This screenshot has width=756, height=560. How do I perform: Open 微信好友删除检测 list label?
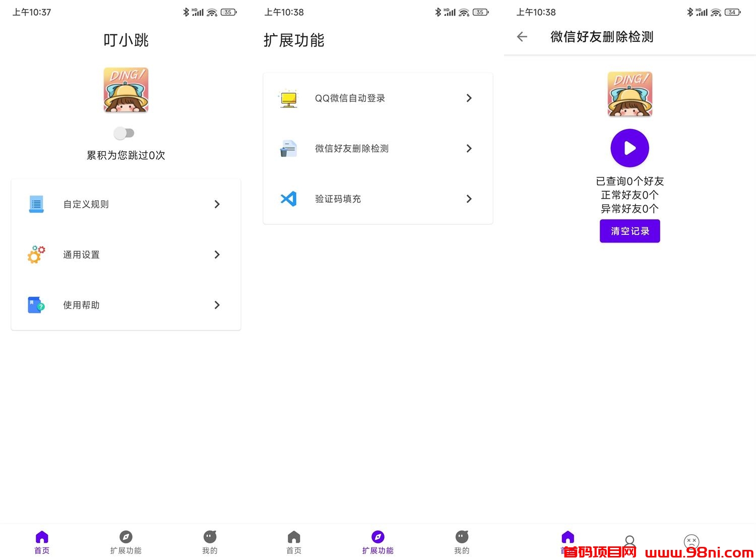pos(352,148)
